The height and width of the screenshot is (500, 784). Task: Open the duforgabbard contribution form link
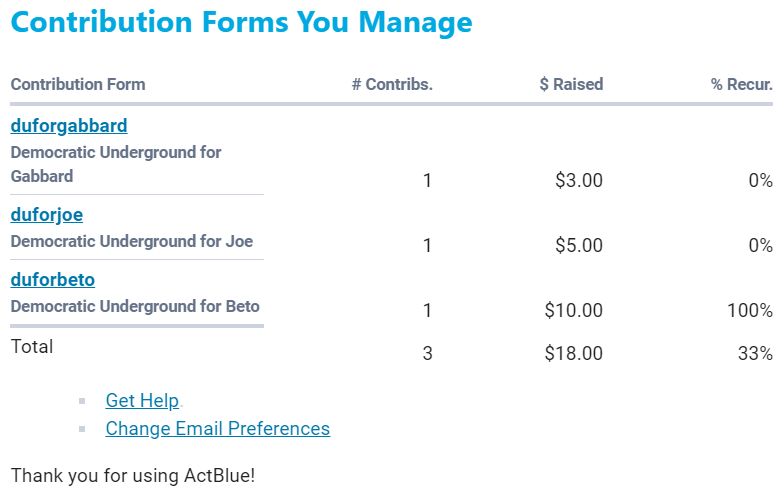pos(68,126)
